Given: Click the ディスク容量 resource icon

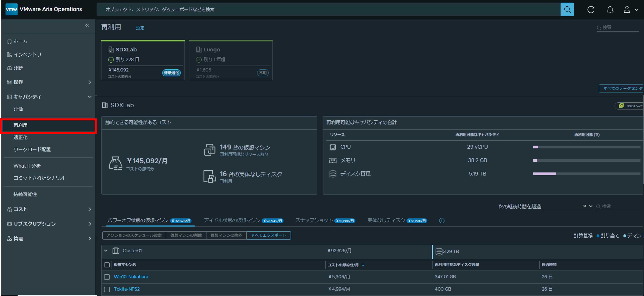Looking at the screenshot, I should (333, 174).
